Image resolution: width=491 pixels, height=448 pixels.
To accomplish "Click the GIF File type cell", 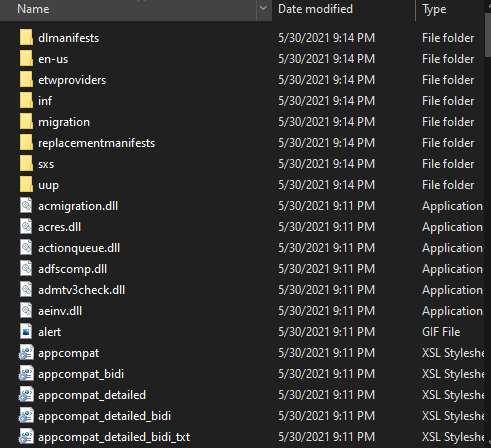I will [x=441, y=332].
